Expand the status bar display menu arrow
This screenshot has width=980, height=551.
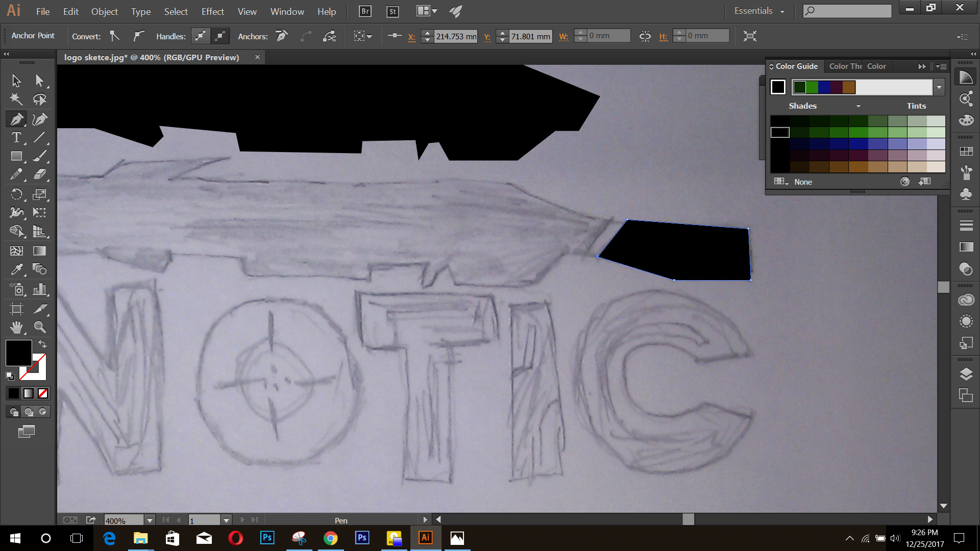click(x=425, y=520)
